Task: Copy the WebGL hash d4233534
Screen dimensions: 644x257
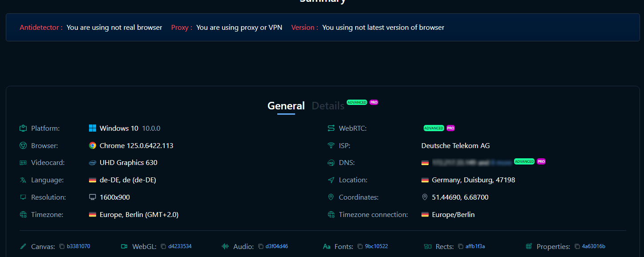Action: click(x=163, y=246)
